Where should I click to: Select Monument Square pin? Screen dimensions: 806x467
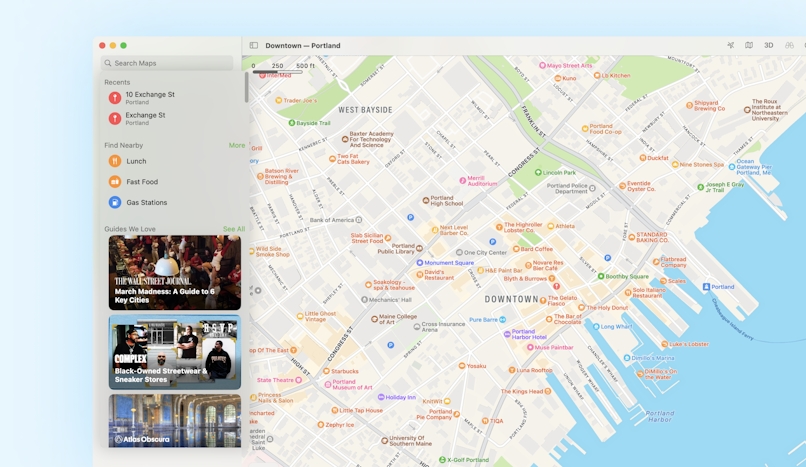419,263
